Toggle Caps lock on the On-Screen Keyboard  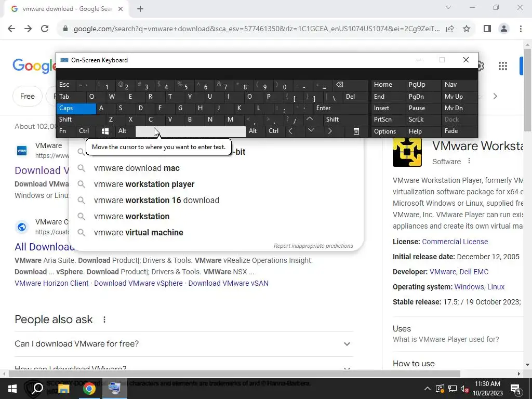[76, 108]
